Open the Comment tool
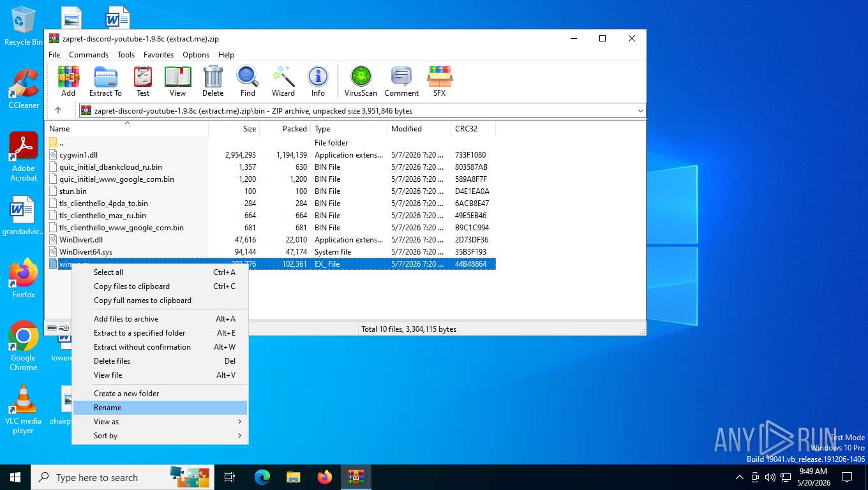The image size is (868, 490). tap(401, 81)
